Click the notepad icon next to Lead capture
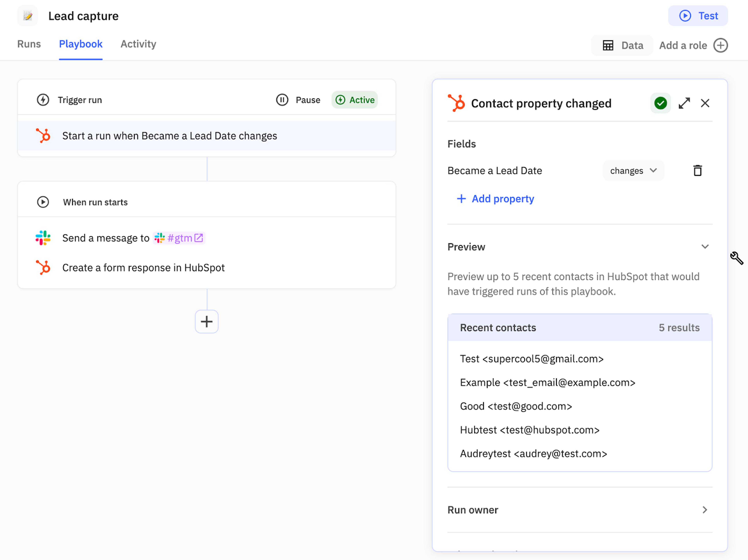 click(28, 16)
